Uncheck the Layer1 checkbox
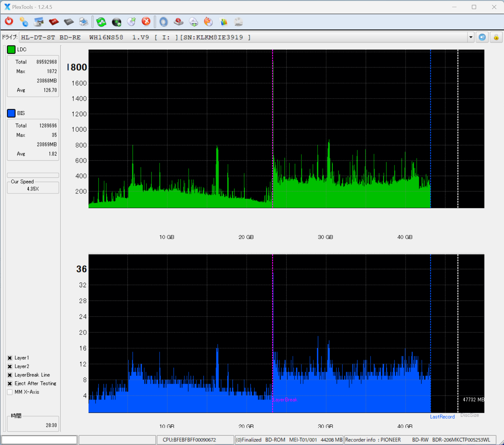 click(10, 358)
